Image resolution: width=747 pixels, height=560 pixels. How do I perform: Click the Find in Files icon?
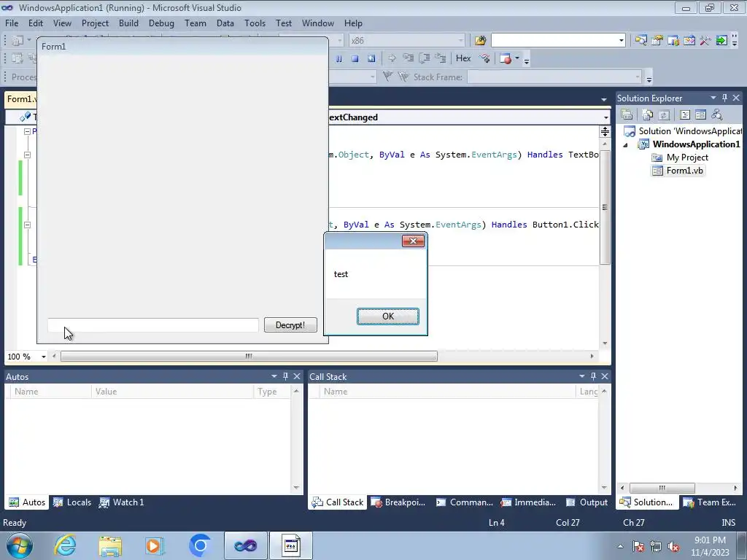tap(480, 41)
